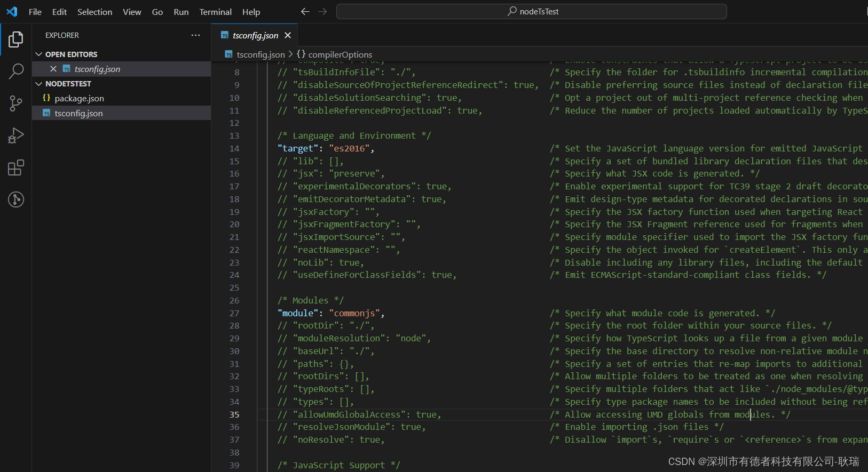Go back with the left arrow
This screenshot has height=472, width=868.
[305, 11]
